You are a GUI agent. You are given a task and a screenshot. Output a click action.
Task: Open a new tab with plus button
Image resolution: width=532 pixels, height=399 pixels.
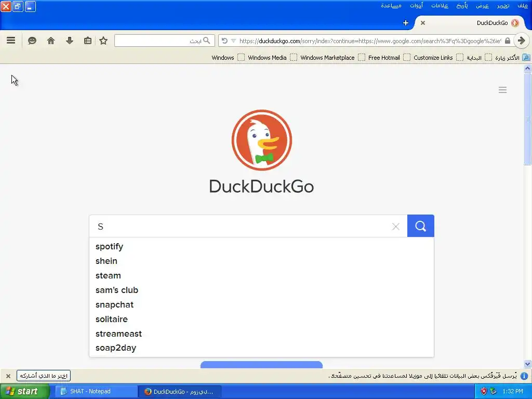coord(405,23)
